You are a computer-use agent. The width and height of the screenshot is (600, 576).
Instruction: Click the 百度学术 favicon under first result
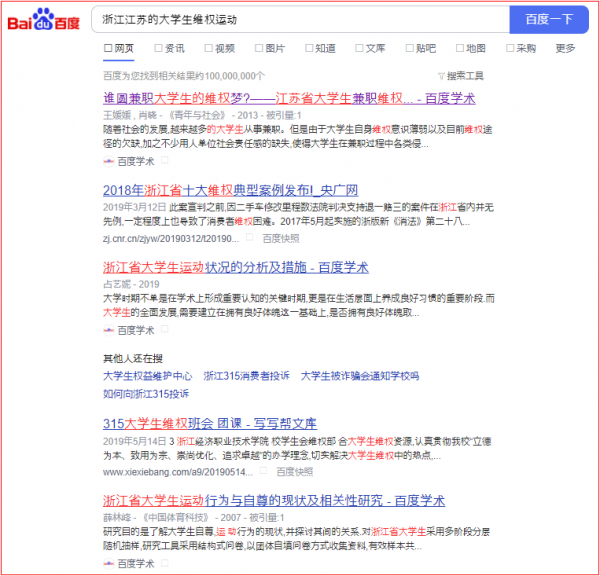(x=109, y=162)
